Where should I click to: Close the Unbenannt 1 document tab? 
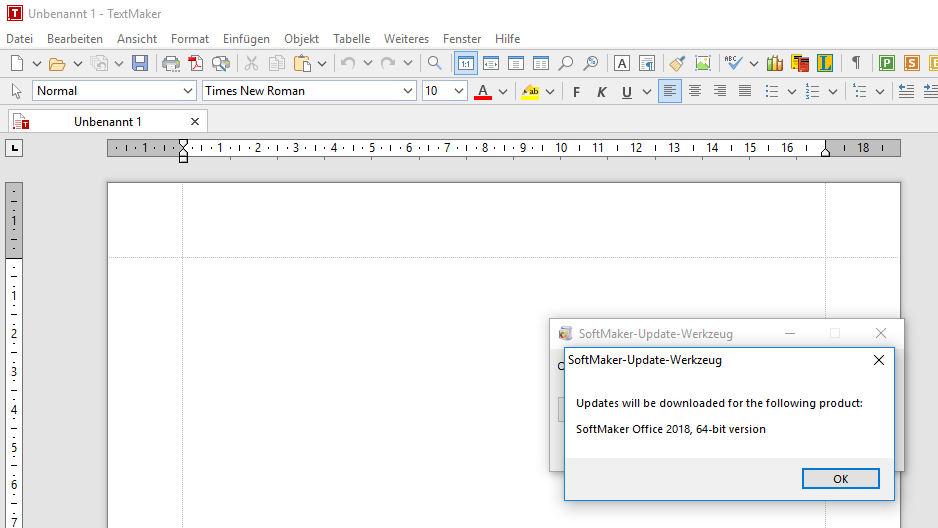click(x=195, y=121)
